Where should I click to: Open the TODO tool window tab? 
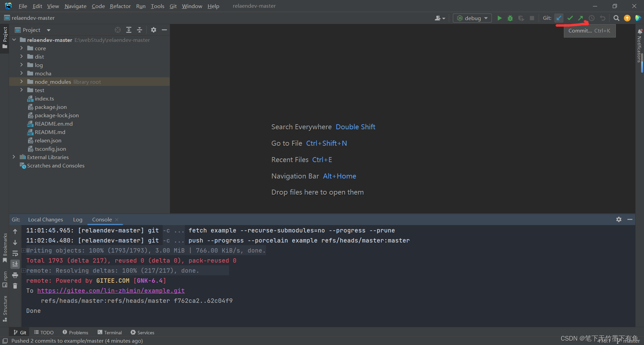tap(44, 333)
